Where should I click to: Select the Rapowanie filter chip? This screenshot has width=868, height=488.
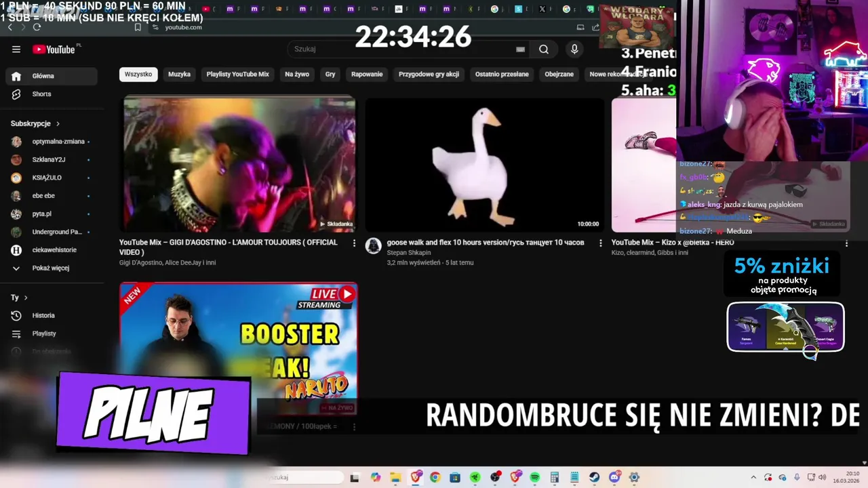(367, 74)
